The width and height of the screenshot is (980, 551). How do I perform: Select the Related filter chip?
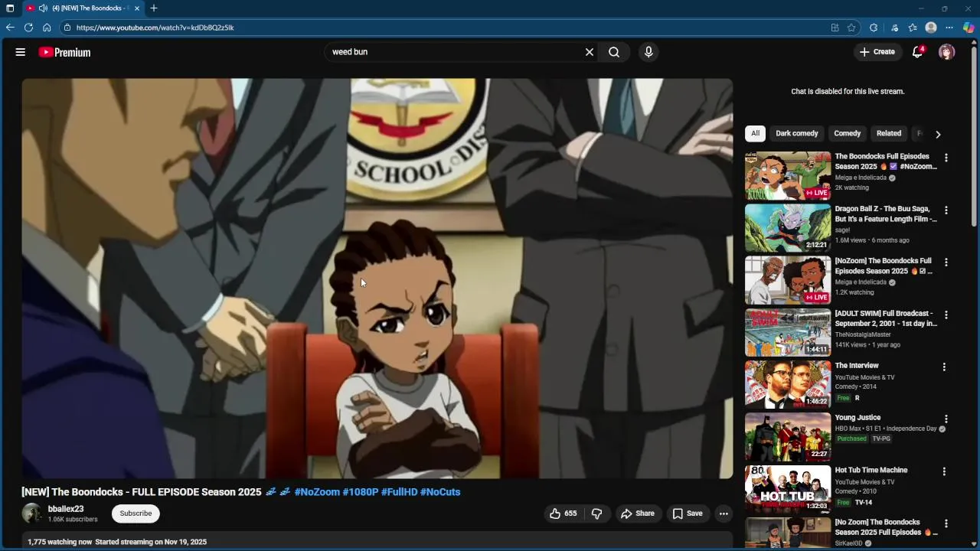889,133
